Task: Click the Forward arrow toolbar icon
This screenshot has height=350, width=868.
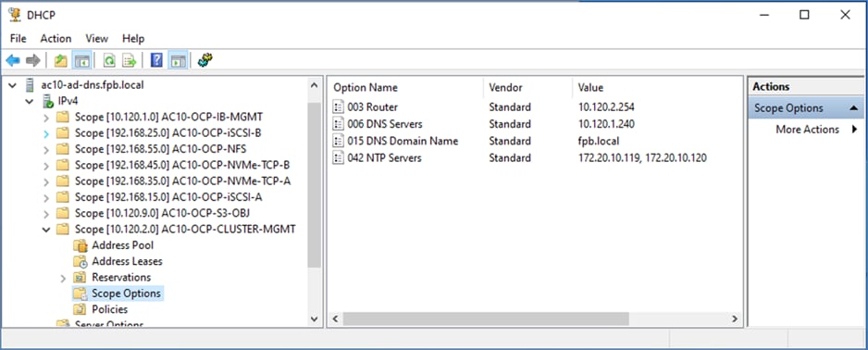Action: [32, 60]
